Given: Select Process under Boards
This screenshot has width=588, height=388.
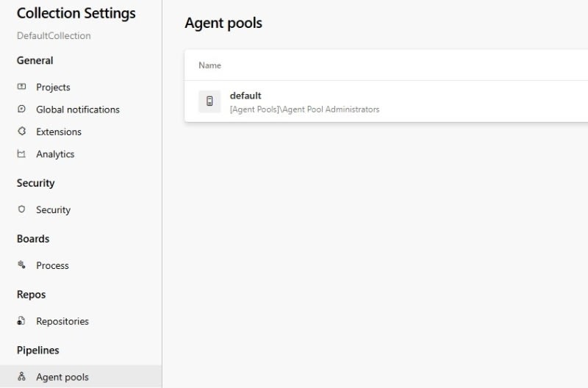Looking at the screenshot, I should [x=52, y=265].
